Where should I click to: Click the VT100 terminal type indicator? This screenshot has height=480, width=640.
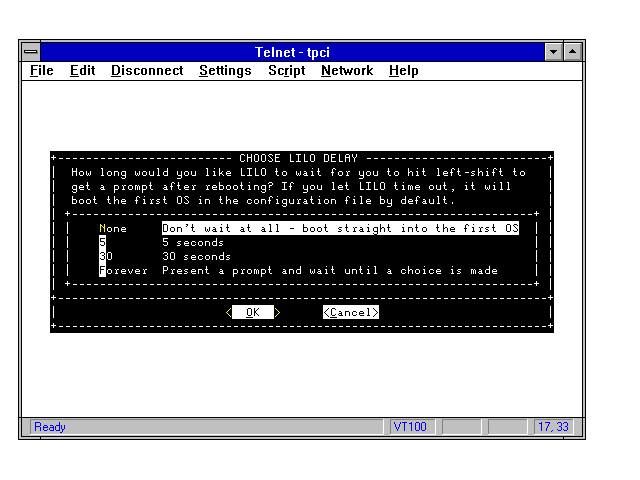tap(410, 427)
